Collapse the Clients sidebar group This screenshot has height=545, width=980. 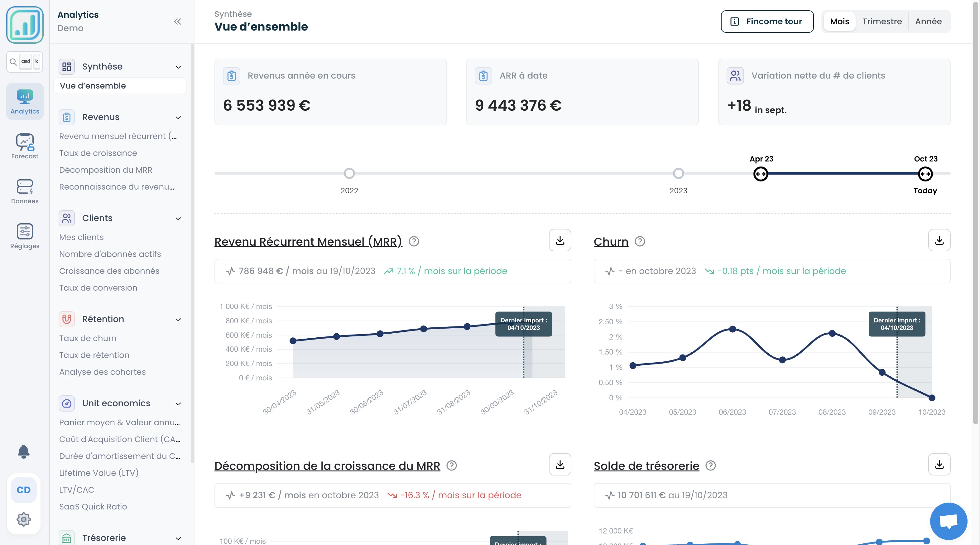(x=178, y=219)
